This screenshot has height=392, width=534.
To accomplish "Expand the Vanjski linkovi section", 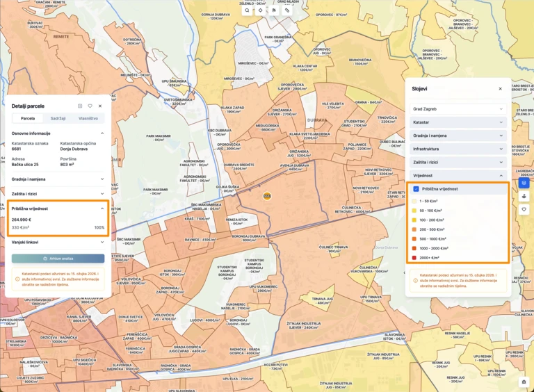I will 58,243.
